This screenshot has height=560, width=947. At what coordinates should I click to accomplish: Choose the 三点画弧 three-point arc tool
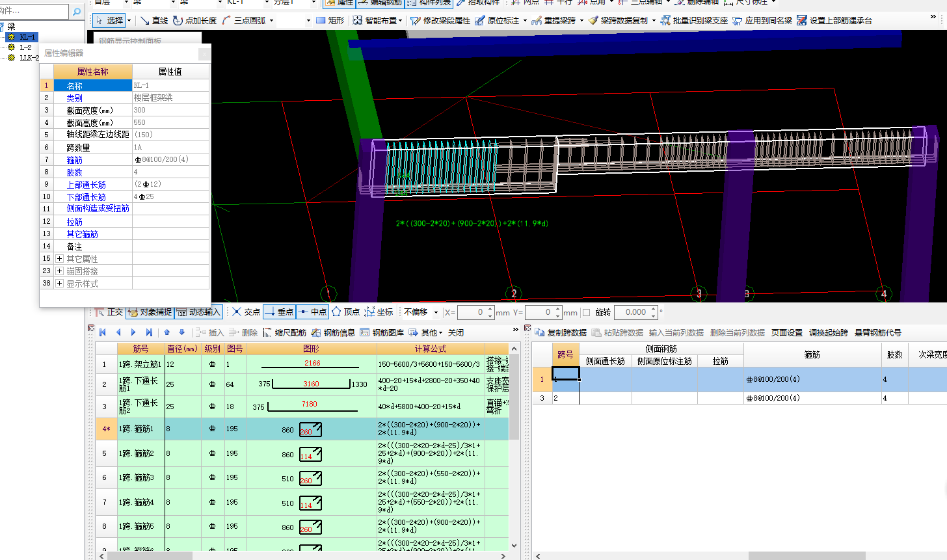[244, 21]
